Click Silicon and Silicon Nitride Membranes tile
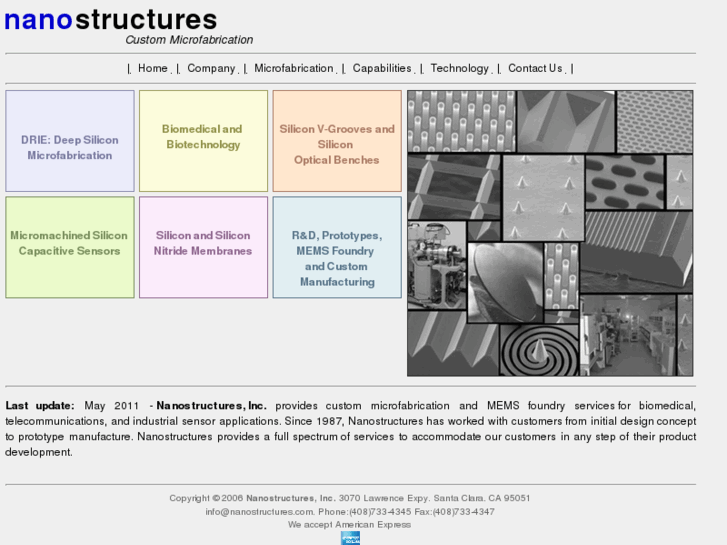 pyautogui.click(x=204, y=247)
